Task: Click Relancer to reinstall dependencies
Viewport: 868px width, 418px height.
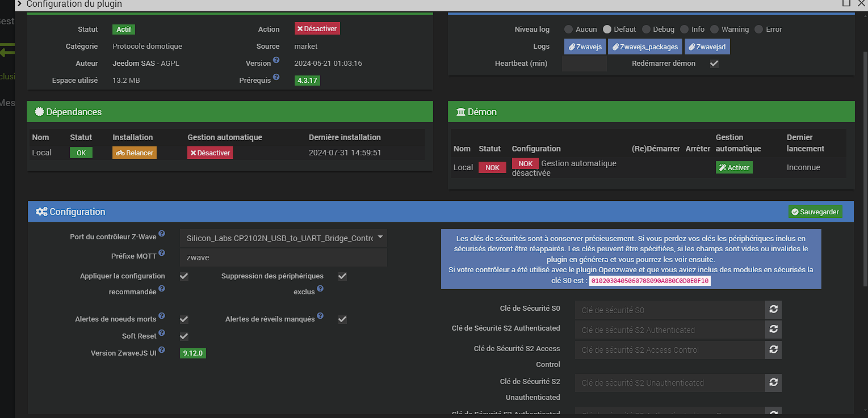Action: pos(134,153)
